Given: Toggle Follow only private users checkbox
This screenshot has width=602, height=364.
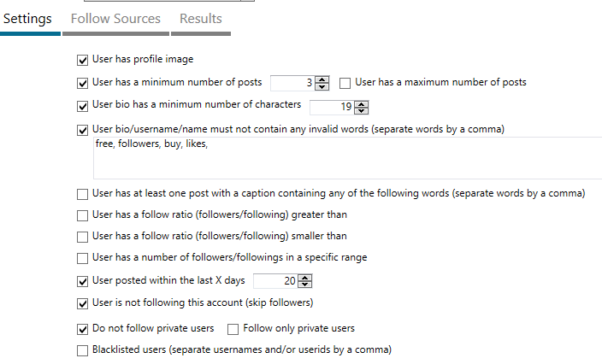Looking at the screenshot, I should pos(233,330).
